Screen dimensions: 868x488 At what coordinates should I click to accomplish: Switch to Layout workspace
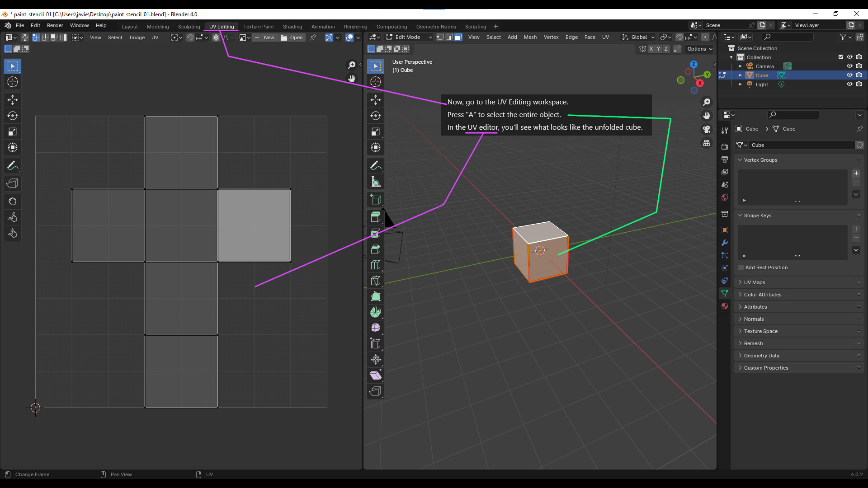(130, 27)
